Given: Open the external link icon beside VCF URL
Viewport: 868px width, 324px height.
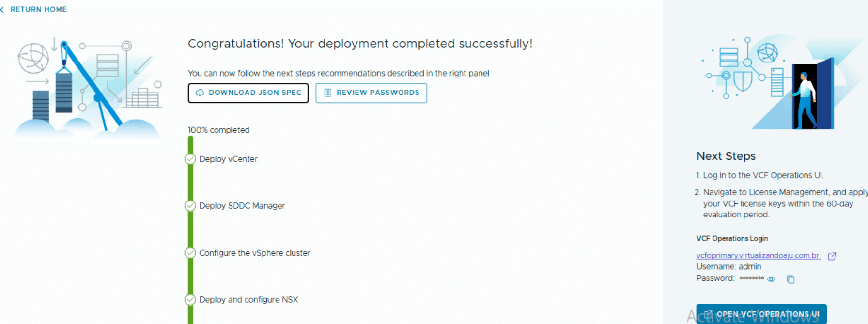Looking at the screenshot, I should click(x=832, y=256).
